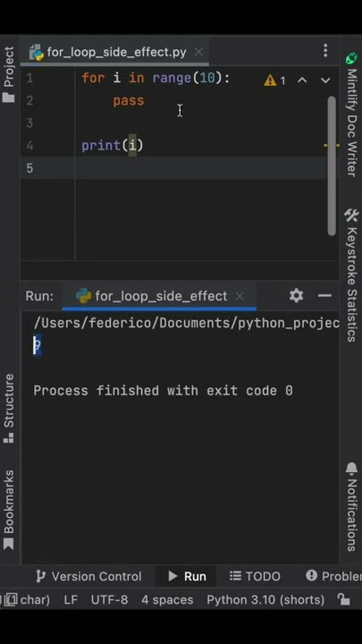The width and height of the screenshot is (362, 644).
Task: Close the for_loop_side_effect run tab
Action: pos(240,296)
